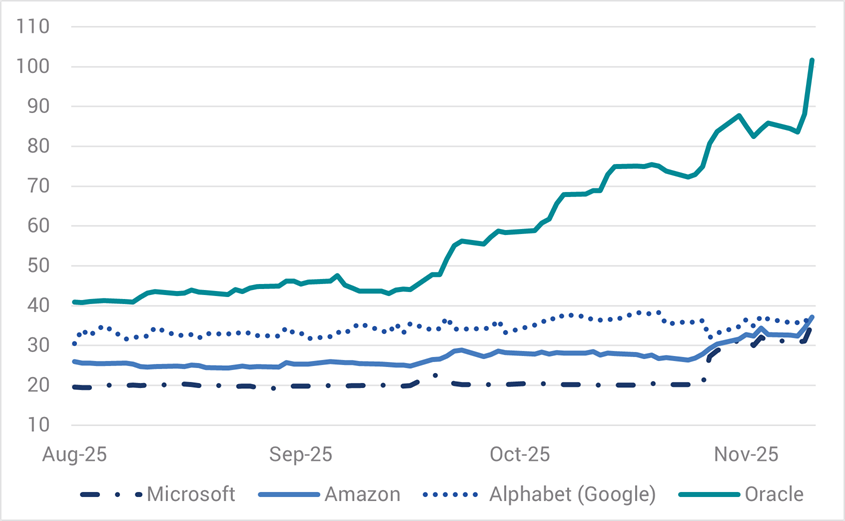Screen dimensions: 845x521
Task: Select the 30 y-axis tick label
Action: coord(37,345)
